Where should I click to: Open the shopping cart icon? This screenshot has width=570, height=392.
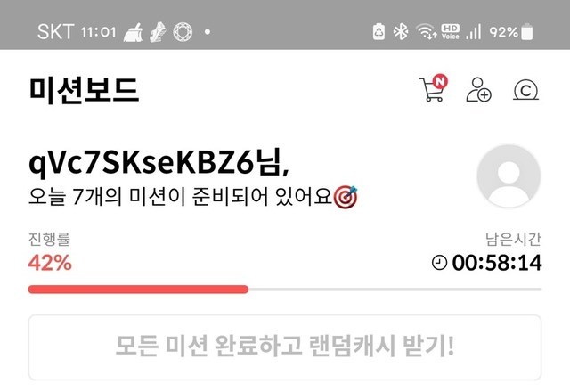433,89
